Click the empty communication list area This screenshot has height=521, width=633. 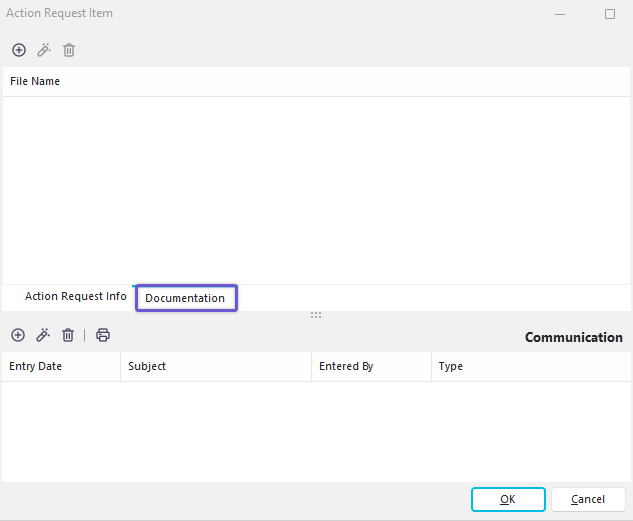pos(316,430)
